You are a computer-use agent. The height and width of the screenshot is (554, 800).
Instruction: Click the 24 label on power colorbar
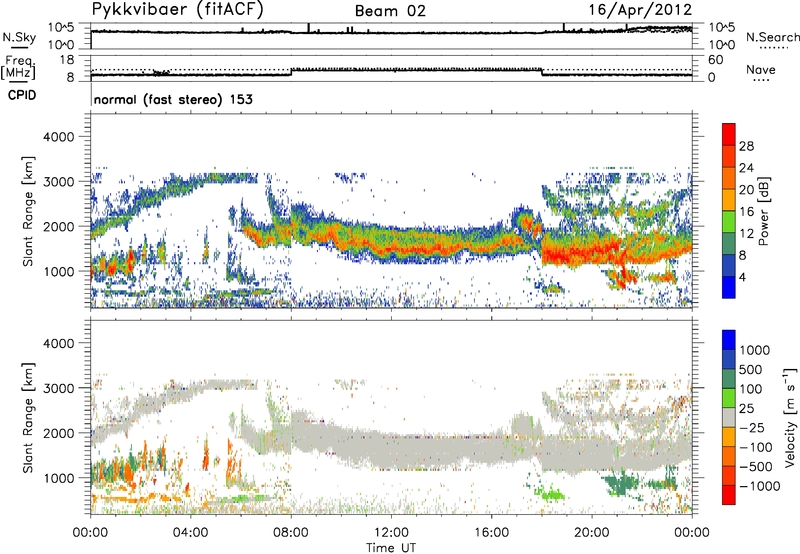coord(746,168)
